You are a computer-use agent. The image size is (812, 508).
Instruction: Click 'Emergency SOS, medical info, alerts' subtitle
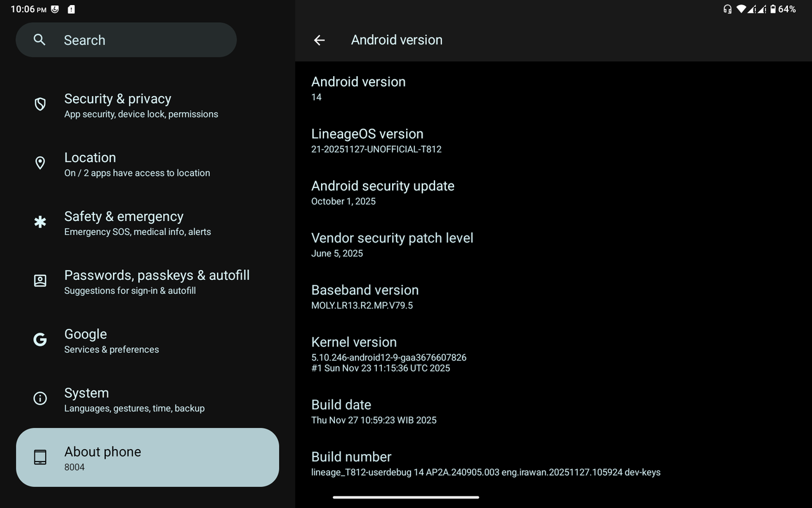tap(138, 232)
